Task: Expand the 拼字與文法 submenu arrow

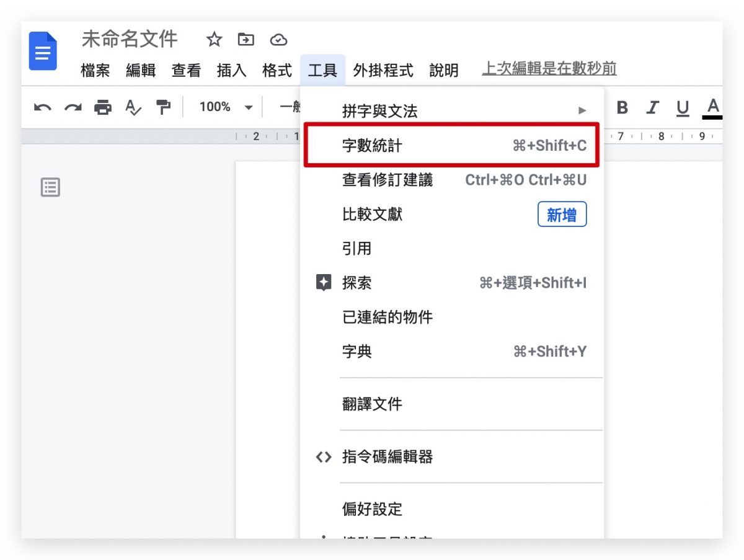Action: tap(582, 111)
